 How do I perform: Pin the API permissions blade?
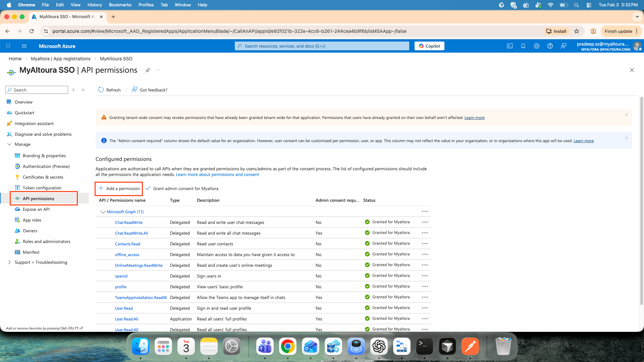click(148, 70)
